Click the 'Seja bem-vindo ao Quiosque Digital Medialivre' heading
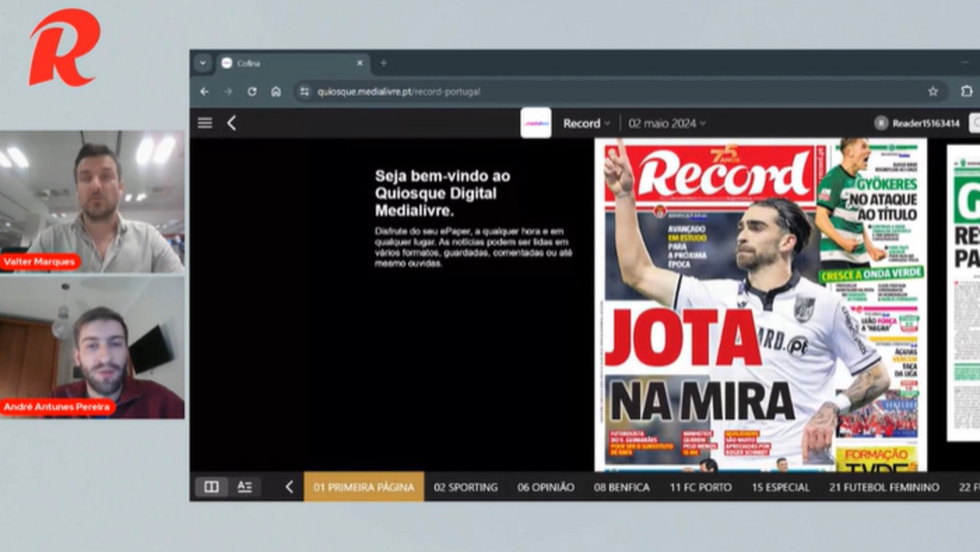The image size is (980, 552). pyautogui.click(x=443, y=193)
